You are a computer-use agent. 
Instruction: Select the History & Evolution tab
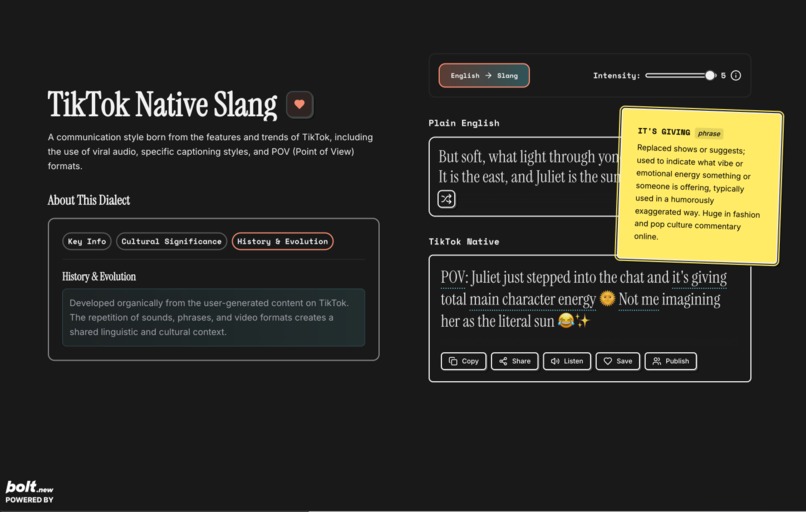[283, 241]
